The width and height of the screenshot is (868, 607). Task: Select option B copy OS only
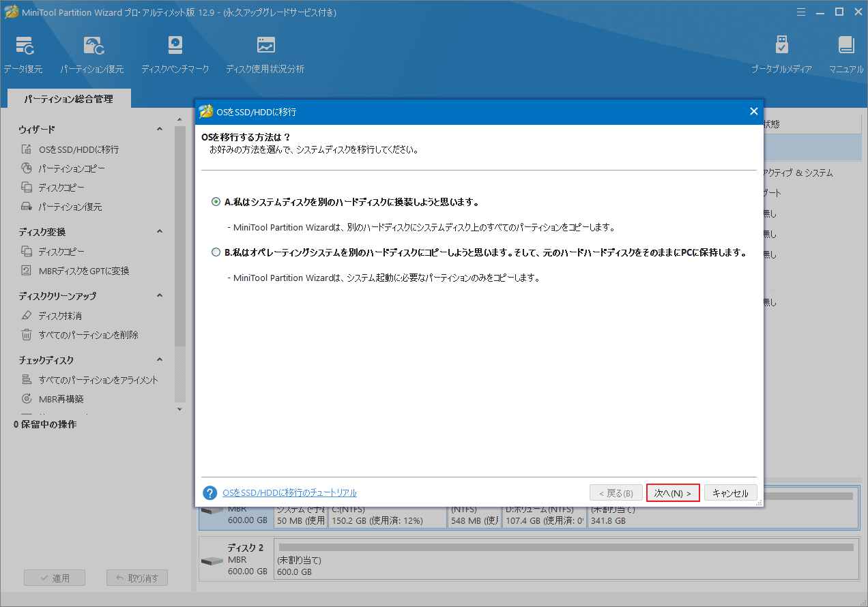click(x=216, y=252)
